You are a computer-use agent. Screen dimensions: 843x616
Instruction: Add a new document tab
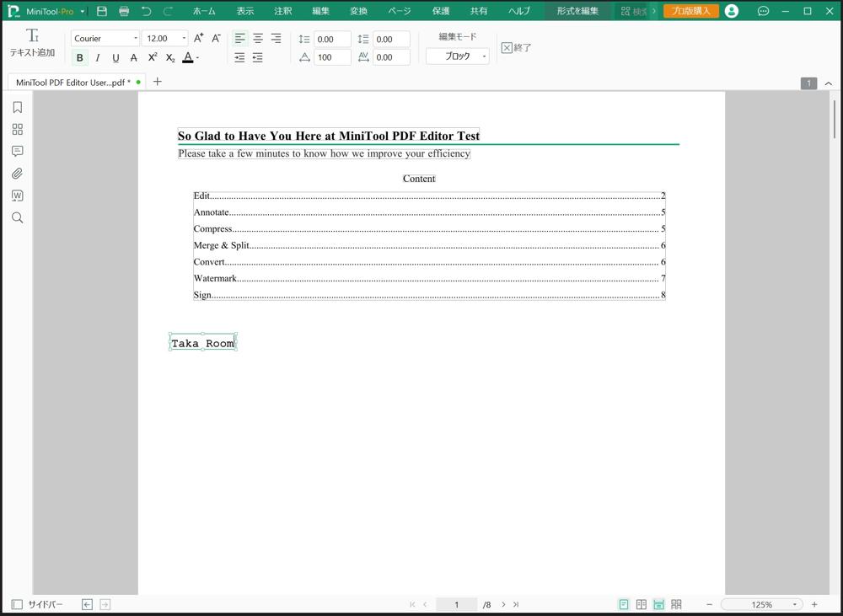(x=158, y=82)
